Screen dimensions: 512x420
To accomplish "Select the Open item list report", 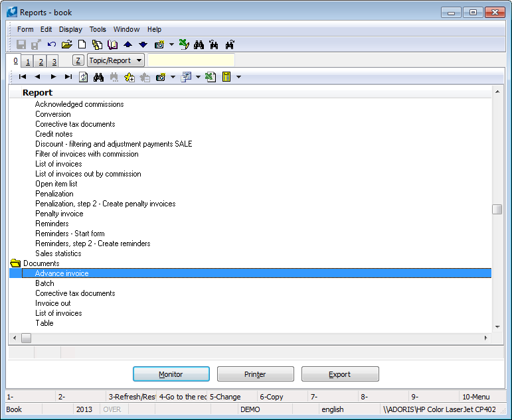I will coord(56,184).
